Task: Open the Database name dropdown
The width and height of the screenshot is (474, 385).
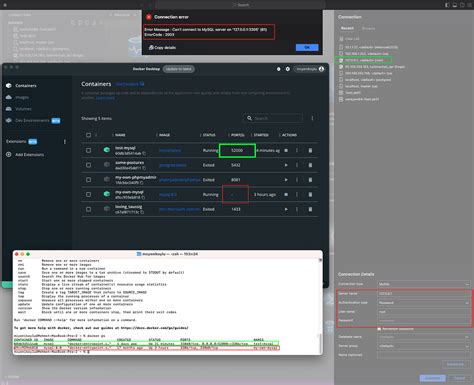Action: [x=424, y=337]
